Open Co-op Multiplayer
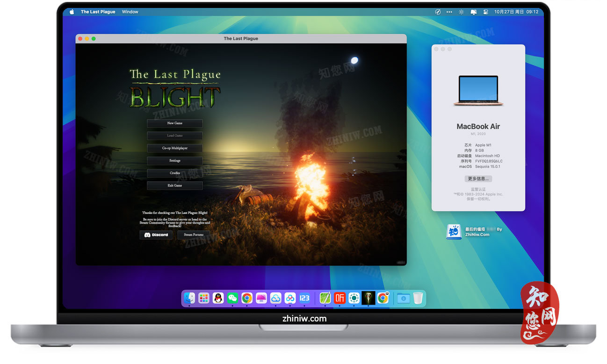The image size is (607, 364). tap(174, 148)
